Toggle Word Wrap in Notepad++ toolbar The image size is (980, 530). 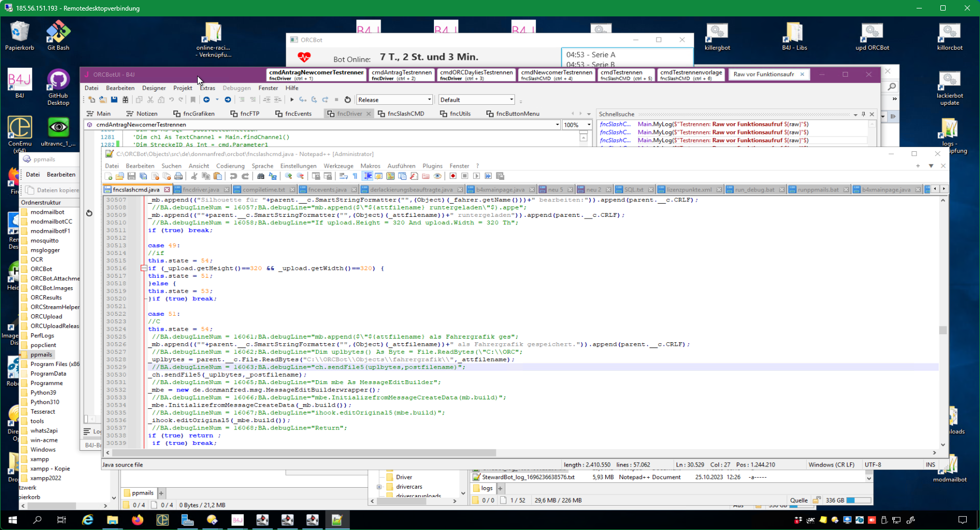(x=344, y=176)
